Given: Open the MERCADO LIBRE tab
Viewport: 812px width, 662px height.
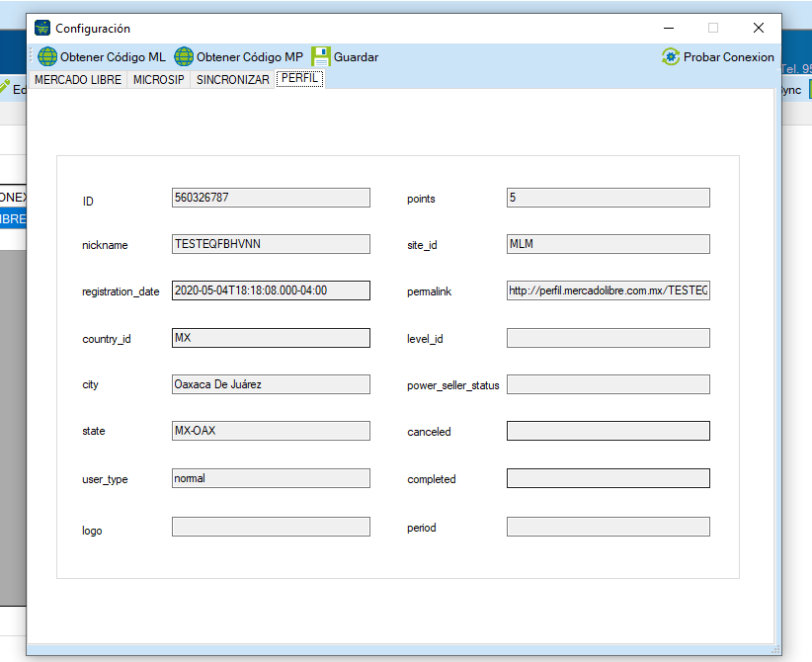Looking at the screenshot, I should tap(78, 80).
